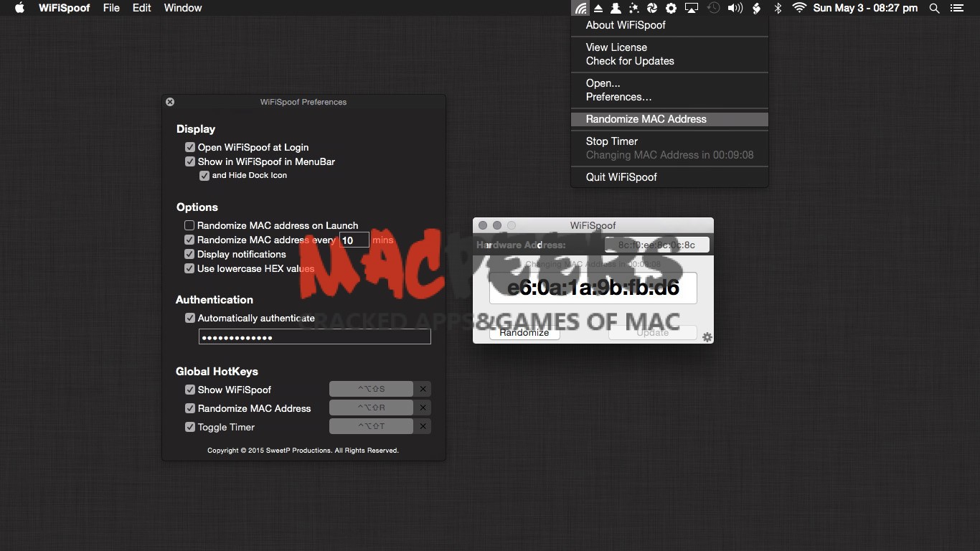Clear the Toggle Timer hotkey

click(x=423, y=426)
